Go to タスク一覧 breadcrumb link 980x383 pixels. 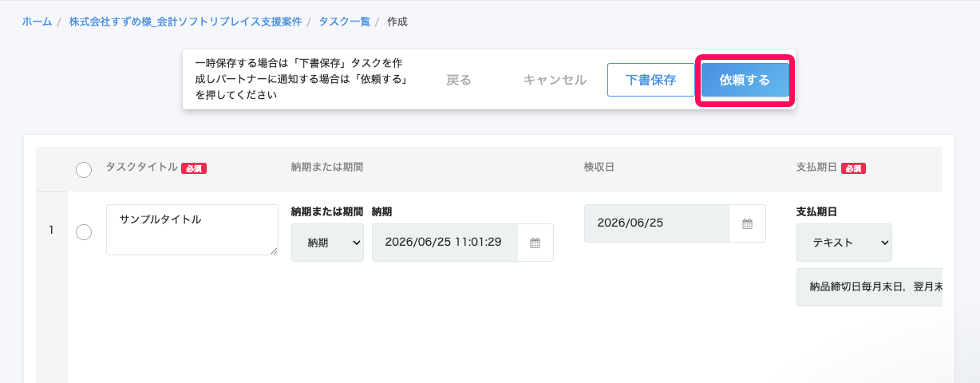click(x=345, y=22)
